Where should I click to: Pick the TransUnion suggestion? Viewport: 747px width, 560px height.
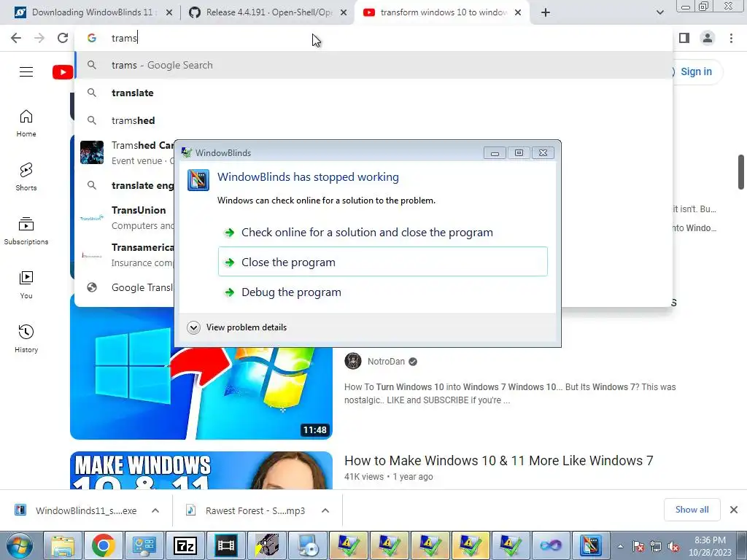click(x=125, y=217)
